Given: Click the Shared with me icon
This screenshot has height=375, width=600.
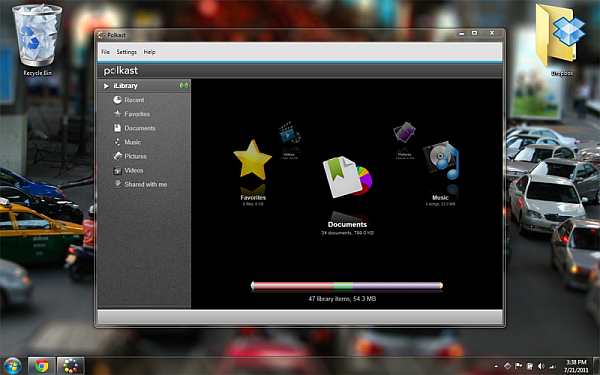Looking at the screenshot, I should [x=117, y=184].
